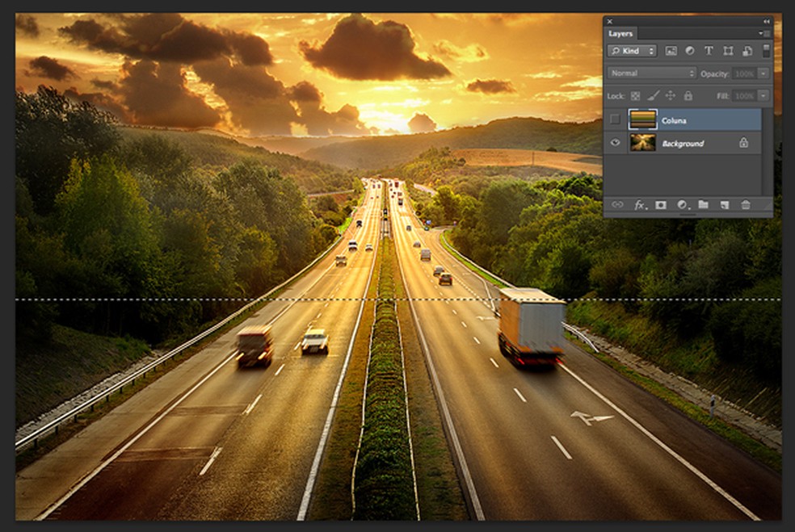Screen dimensions: 795x532
Task: Click the Background layer lock icon
Action: [x=743, y=143]
